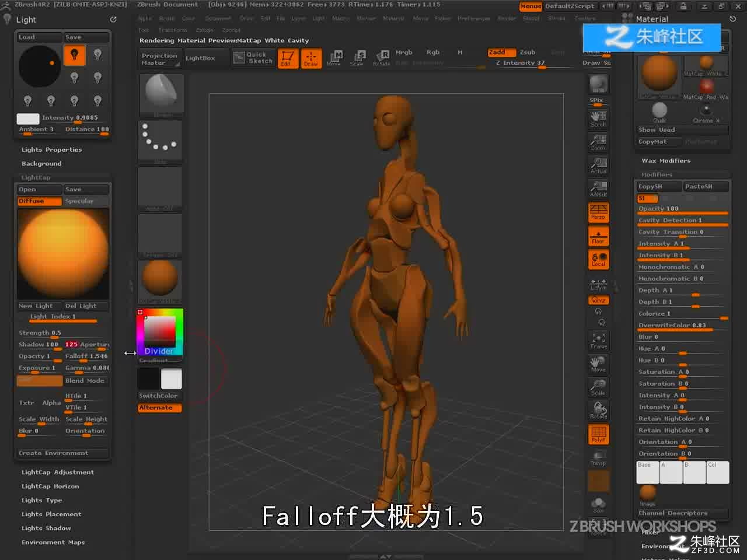This screenshot has width=747, height=560.
Task: Expand Environment Maps section
Action: coord(53,542)
